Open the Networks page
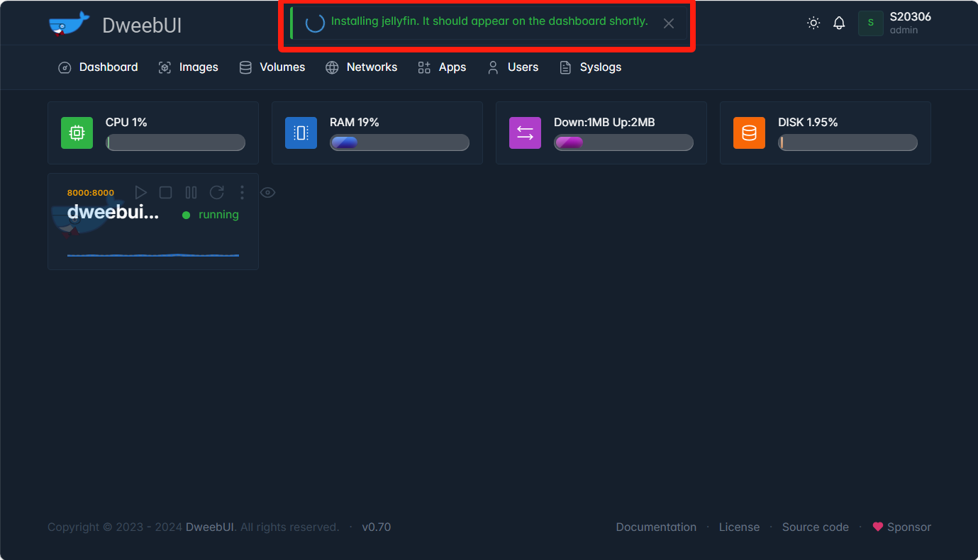Screen dimensions: 978x560 coord(362,67)
